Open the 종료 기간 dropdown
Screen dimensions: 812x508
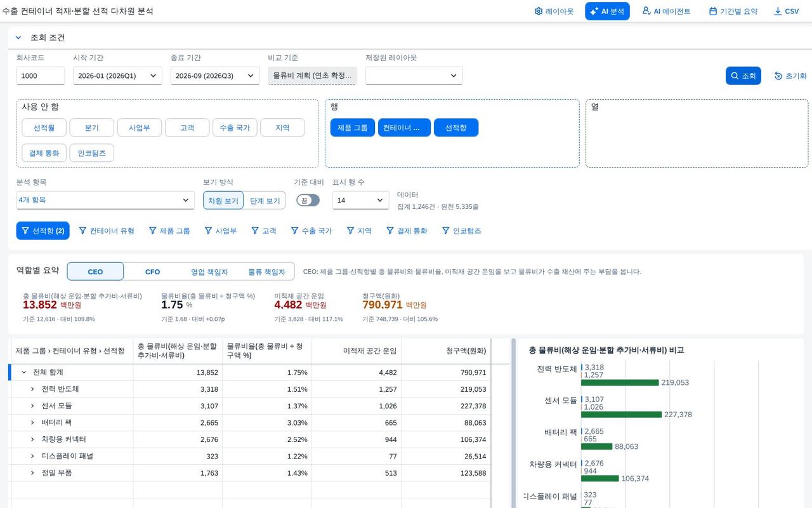point(215,76)
